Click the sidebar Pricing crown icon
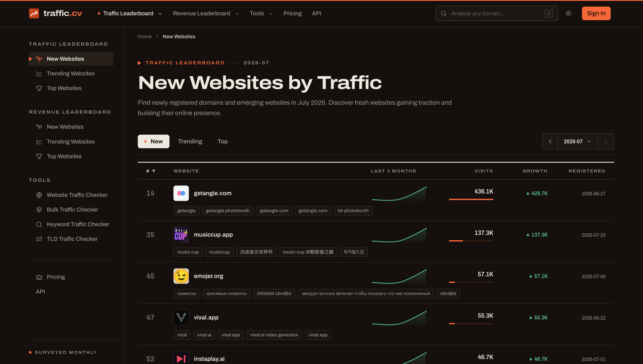 [x=39, y=277]
